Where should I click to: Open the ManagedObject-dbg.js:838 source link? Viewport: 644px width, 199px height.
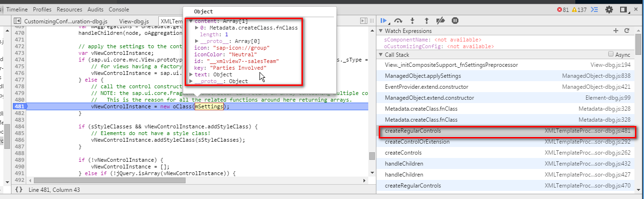(596, 76)
